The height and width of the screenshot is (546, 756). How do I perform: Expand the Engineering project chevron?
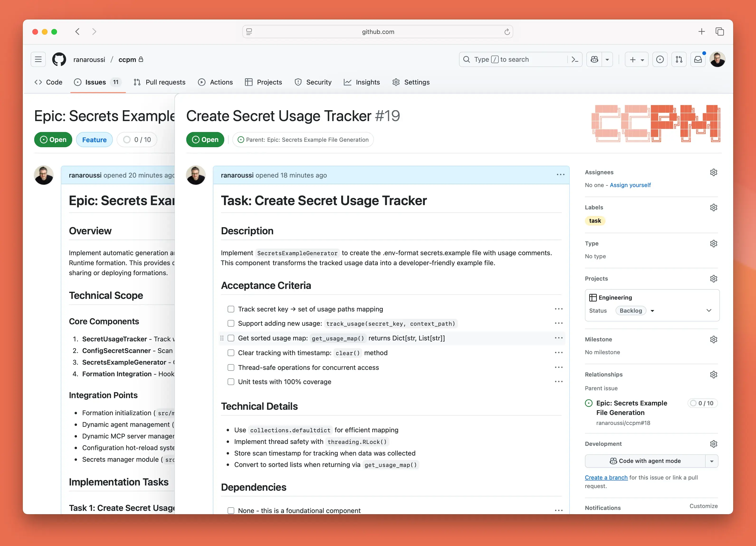(709, 311)
